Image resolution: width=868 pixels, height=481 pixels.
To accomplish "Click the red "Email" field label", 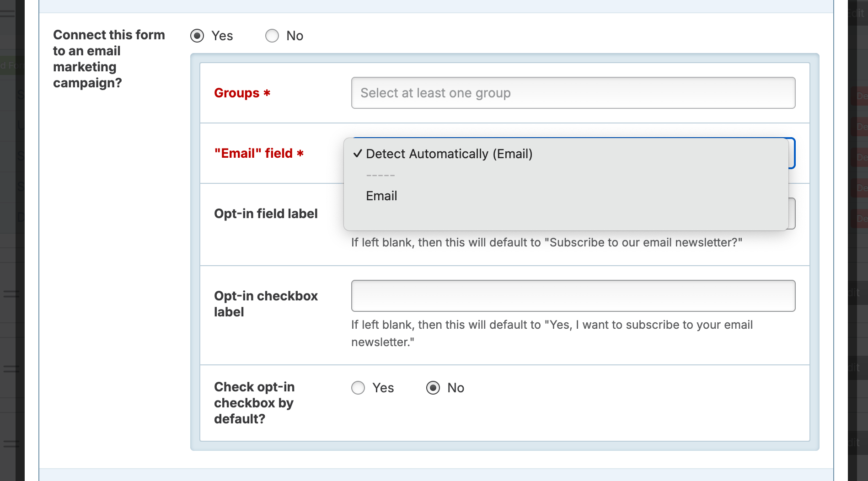I will [x=258, y=154].
